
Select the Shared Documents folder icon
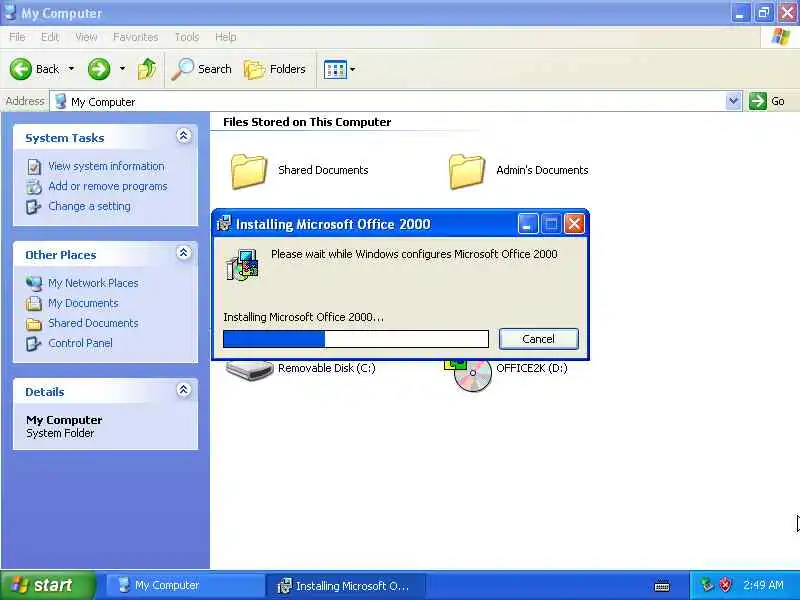[249, 171]
